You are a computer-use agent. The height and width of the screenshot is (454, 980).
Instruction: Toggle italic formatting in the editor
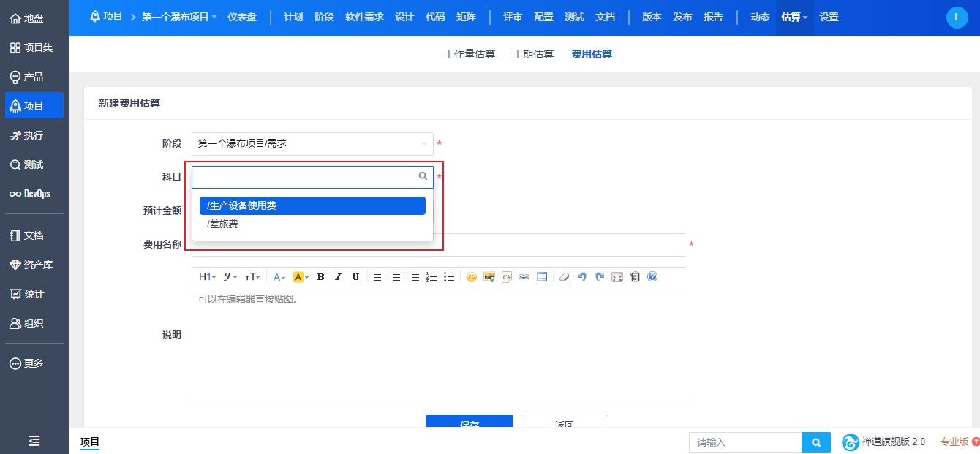pos(338,277)
